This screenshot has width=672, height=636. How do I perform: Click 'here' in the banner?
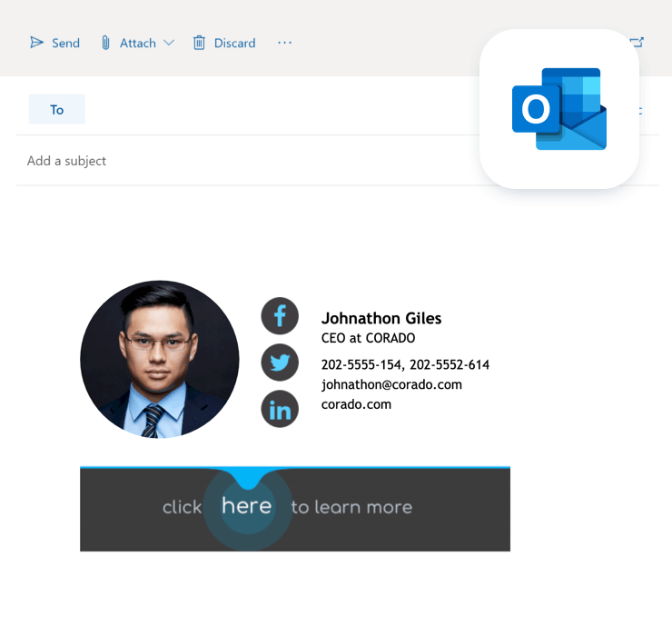coord(247,506)
